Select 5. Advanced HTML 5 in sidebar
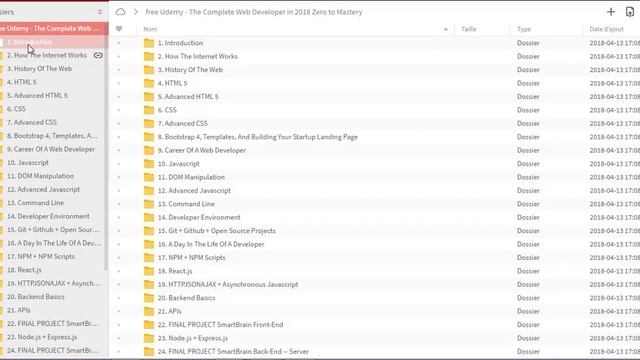640x360 pixels. pos(37,96)
